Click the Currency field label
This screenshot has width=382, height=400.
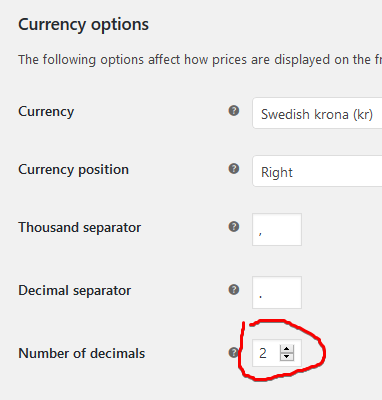coord(46,112)
